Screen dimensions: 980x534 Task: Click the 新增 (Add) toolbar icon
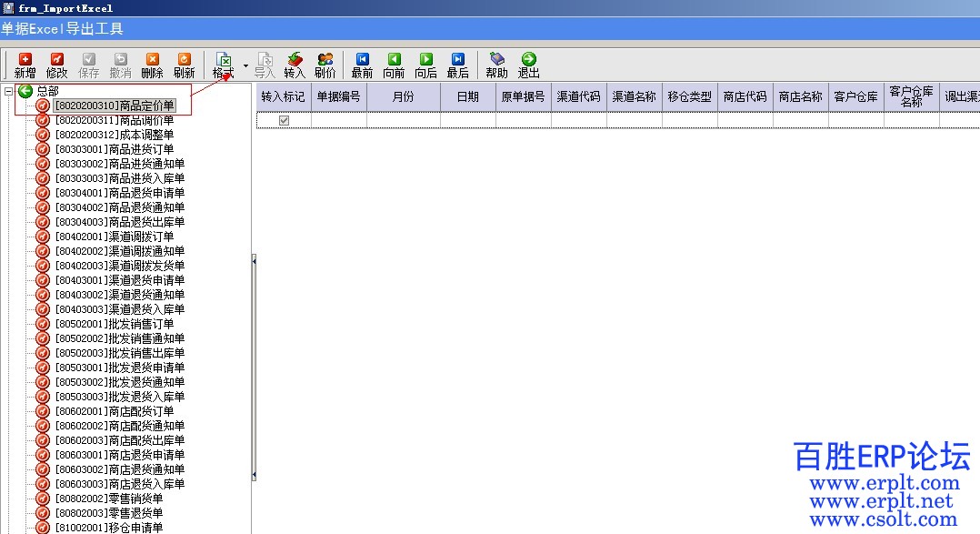click(x=25, y=65)
